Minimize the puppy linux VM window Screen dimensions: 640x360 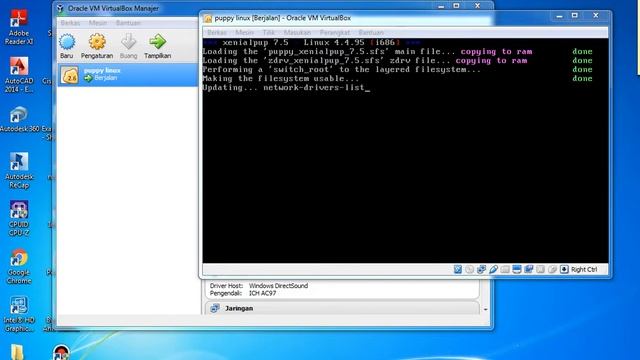tap(559, 16)
